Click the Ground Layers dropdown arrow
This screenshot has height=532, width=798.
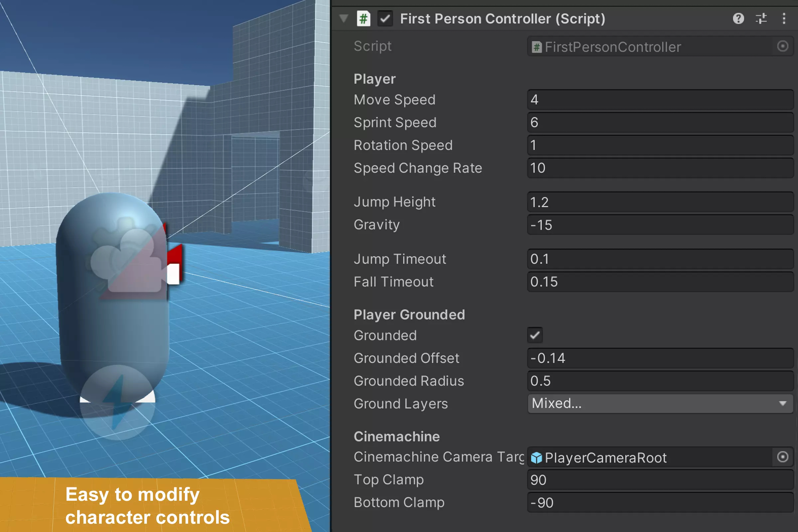pos(783,403)
